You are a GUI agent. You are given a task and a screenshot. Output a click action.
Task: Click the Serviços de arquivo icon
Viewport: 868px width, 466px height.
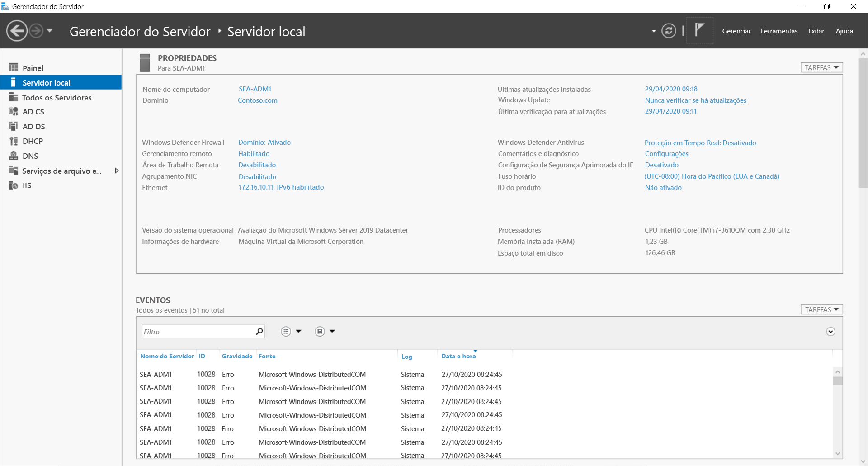14,171
